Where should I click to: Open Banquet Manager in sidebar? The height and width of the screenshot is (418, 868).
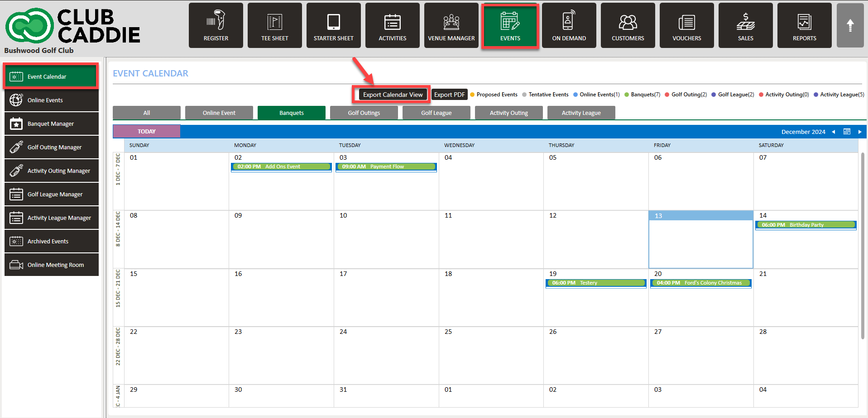pyautogui.click(x=52, y=123)
